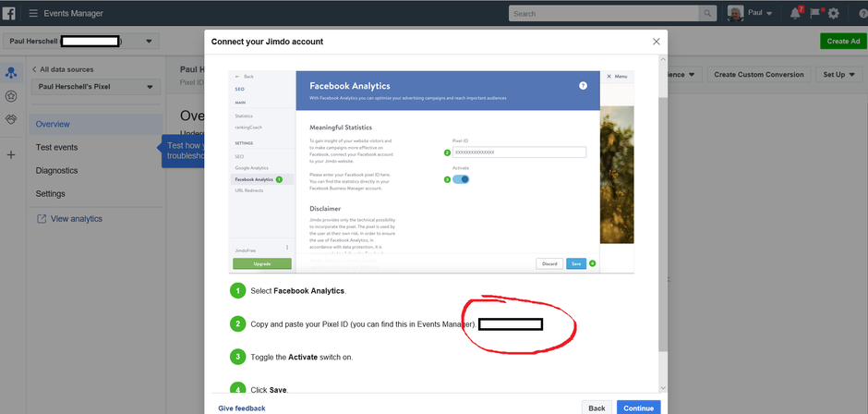Click the scrollbar down arrow in dialog

coord(663,388)
